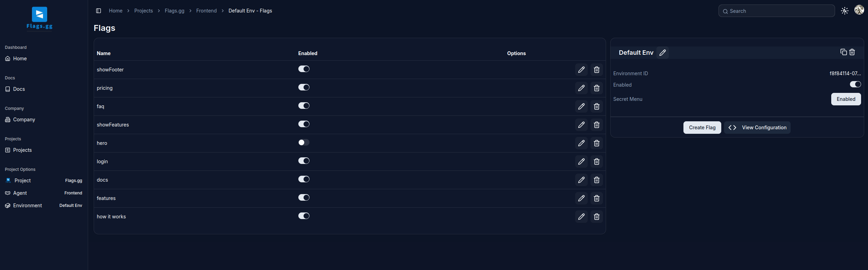
Task: Edit the features flag
Action: [581, 198]
